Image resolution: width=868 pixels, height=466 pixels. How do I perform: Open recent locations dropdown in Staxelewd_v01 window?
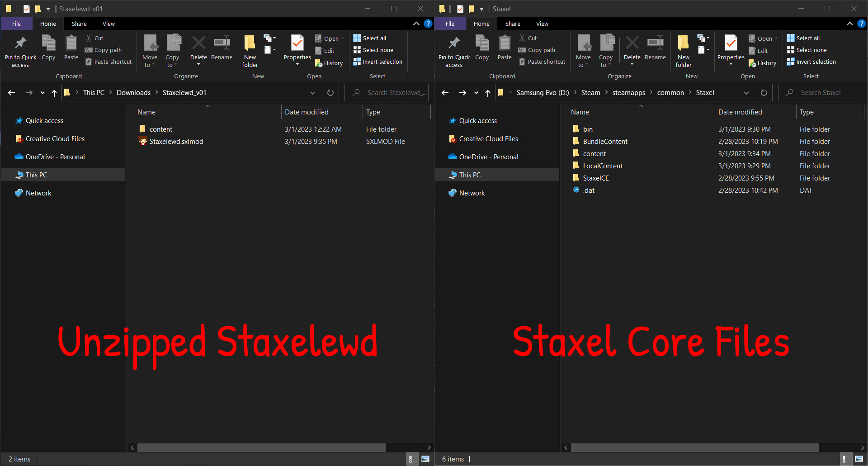pos(42,93)
